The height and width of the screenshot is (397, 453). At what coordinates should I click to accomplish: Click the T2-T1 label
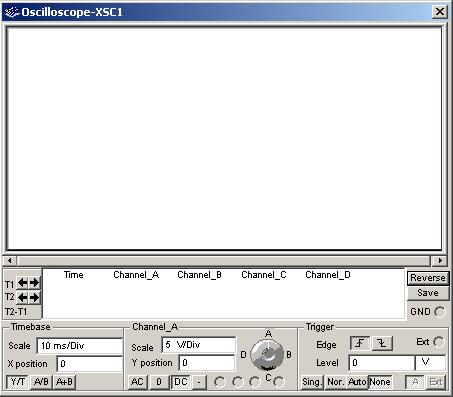pyautogui.click(x=16, y=312)
